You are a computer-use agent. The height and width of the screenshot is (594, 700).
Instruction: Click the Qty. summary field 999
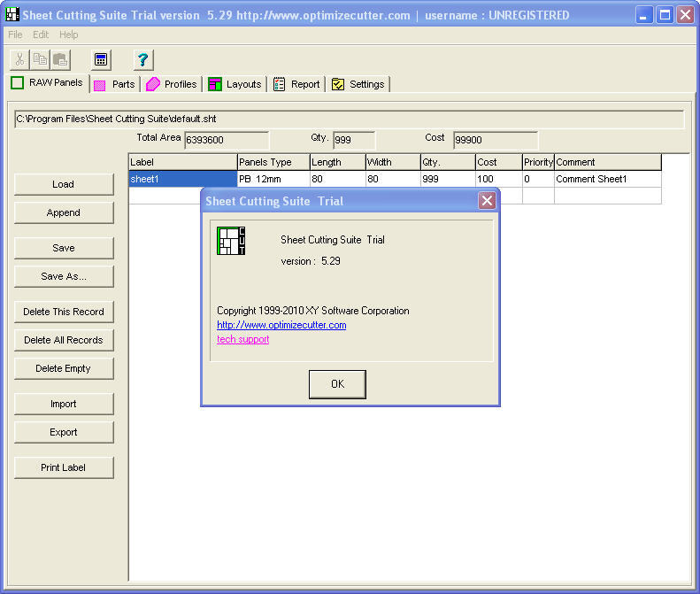click(x=354, y=140)
